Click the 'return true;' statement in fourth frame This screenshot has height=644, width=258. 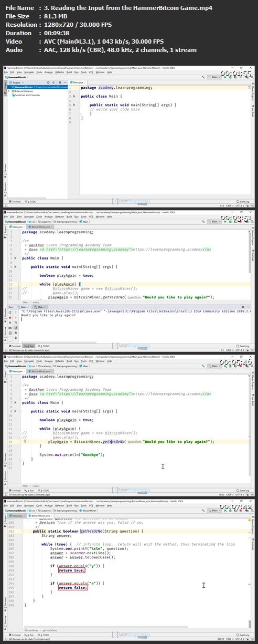(x=71, y=570)
